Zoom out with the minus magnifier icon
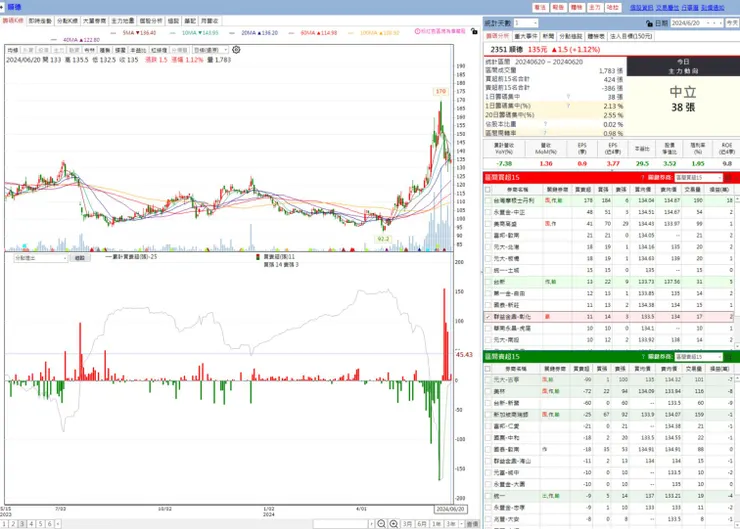The width and height of the screenshot is (740, 529). click(381, 524)
